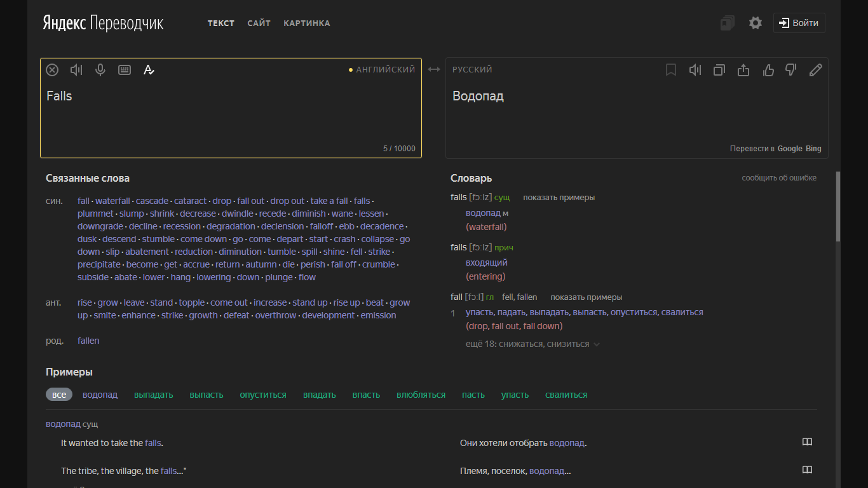Image resolution: width=868 pixels, height=488 pixels.
Task: Filter examples by опуститься
Action: click(263, 395)
